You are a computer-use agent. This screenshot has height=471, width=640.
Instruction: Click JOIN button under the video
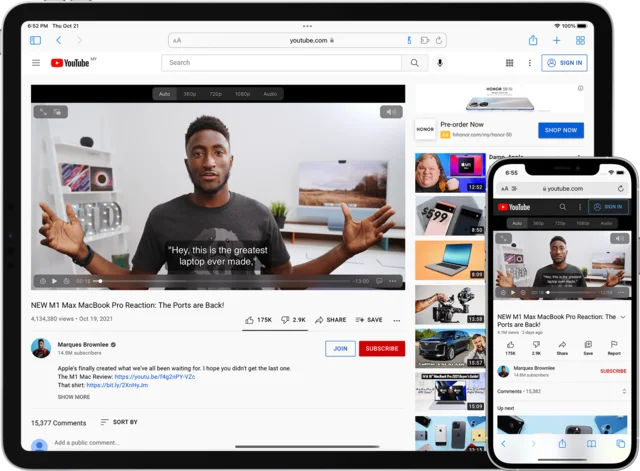click(x=340, y=349)
